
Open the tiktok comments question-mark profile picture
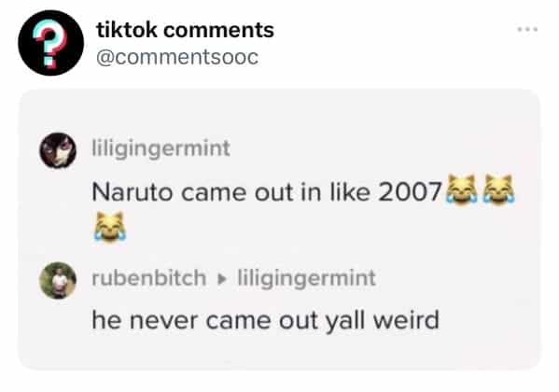(x=50, y=43)
